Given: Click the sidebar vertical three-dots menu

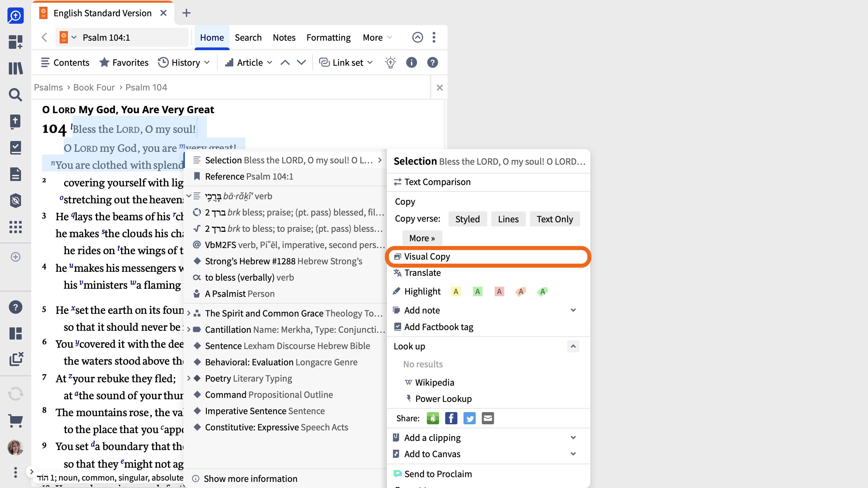Looking at the screenshot, I should (x=15, y=472).
